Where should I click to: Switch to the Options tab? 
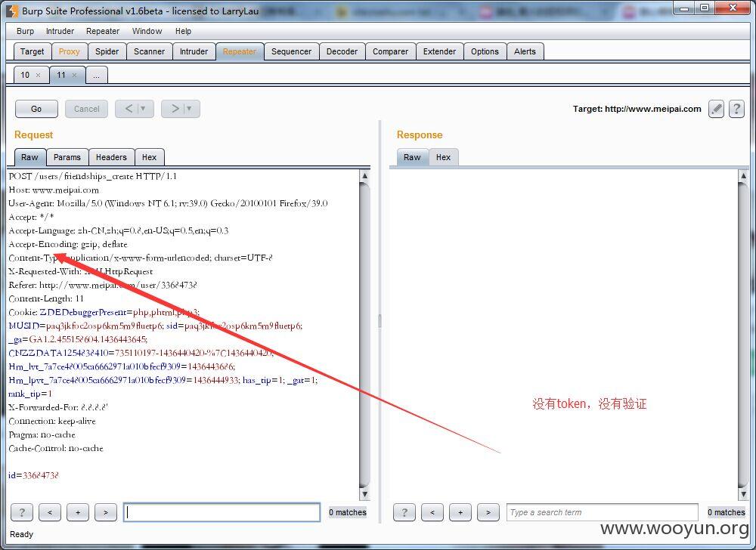[x=485, y=51]
